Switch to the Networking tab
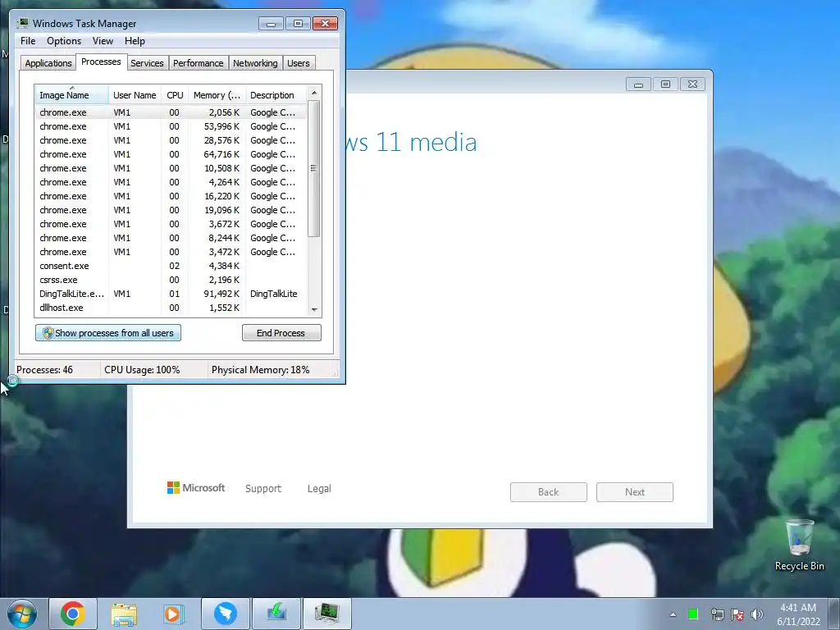Image resolution: width=840 pixels, height=630 pixels. (255, 63)
